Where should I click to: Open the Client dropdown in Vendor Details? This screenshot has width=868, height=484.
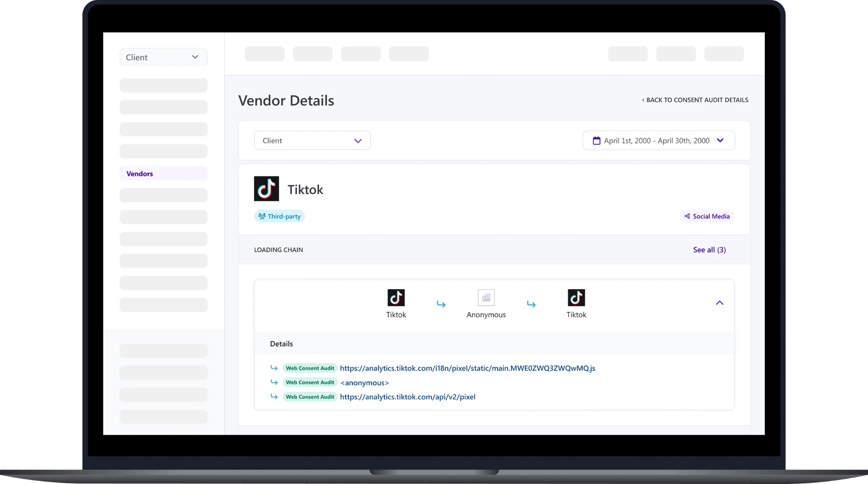pyautogui.click(x=312, y=141)
